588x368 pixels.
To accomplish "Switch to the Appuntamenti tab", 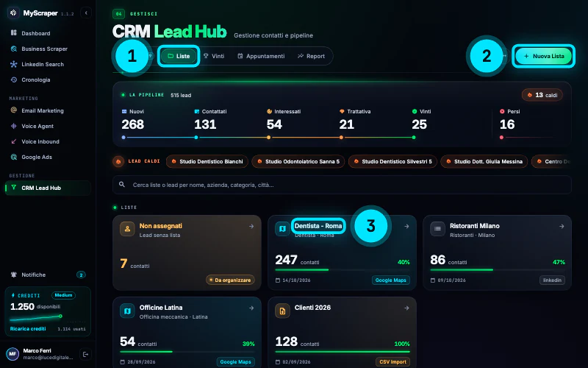I will (261, 56).
